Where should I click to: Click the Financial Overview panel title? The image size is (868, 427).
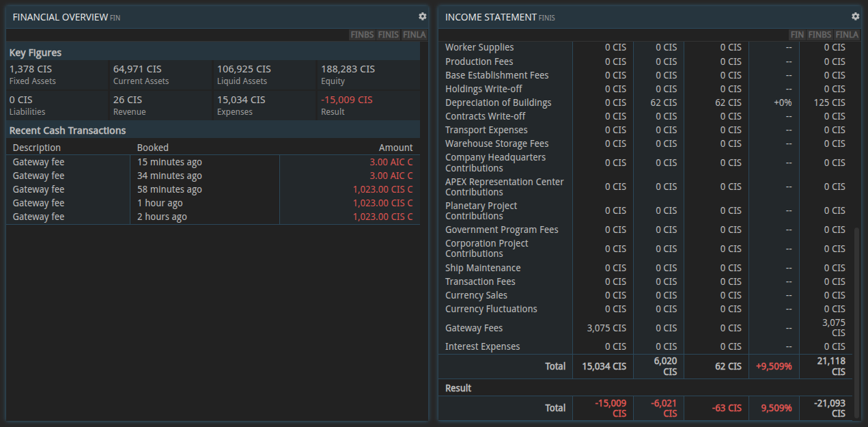(x=60, y=16)
